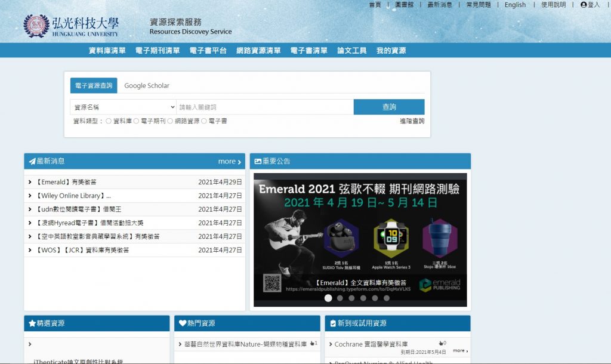611x364 pixels.
Task: Click the clipboard icon beside 新到或試用資源
Action: 333,323
